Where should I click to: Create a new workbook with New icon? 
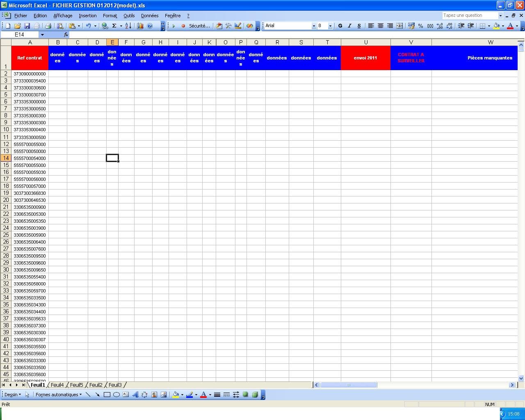pos(8,26)
